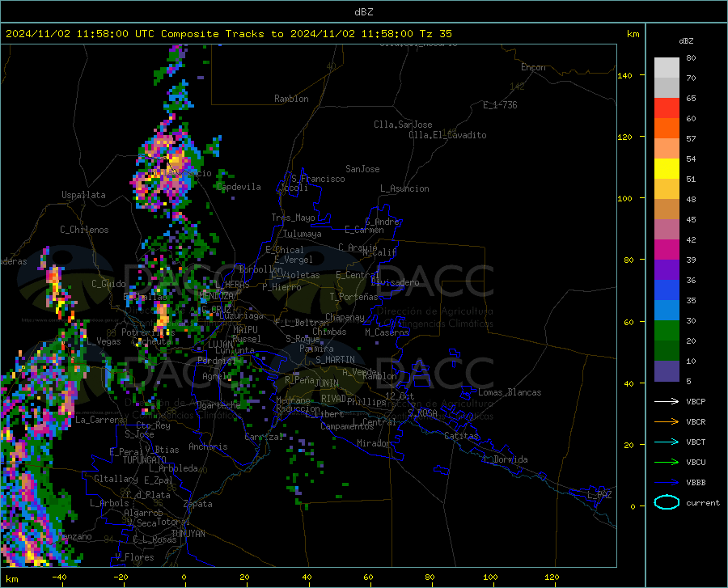Click the Tres_Mayo map label
Screen dimensions: 728x588
[293, 218]
